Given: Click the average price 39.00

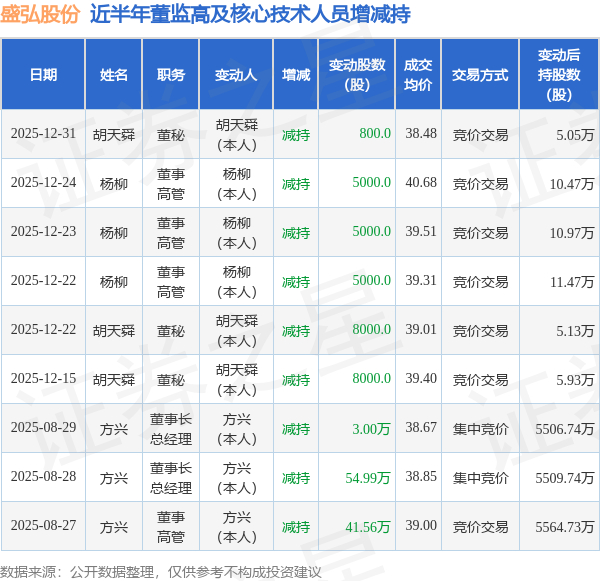Looking at the screenshot, I should point(421,526).
